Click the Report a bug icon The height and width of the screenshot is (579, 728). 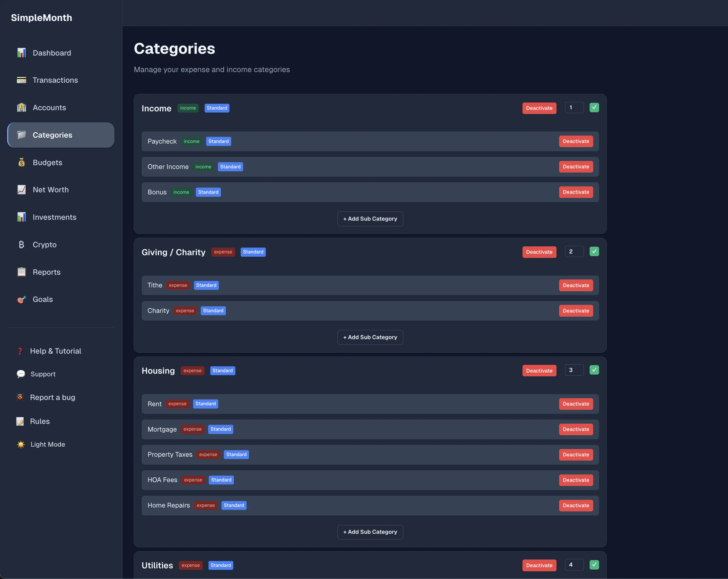pyautogui.click(x=20, y=397)
